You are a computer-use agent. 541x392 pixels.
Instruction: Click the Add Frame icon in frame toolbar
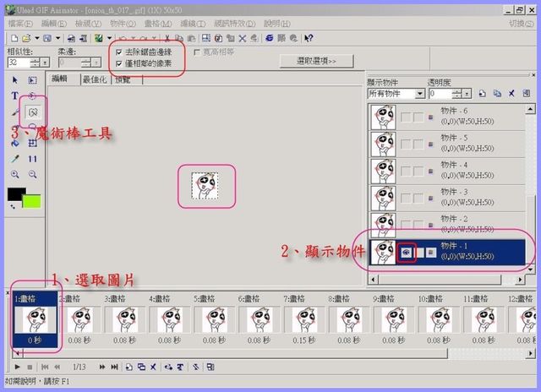[128, 367]
